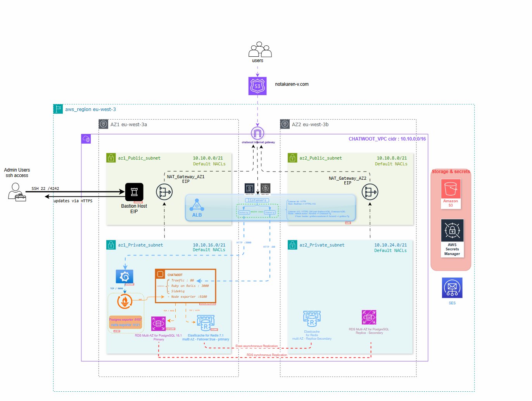This screenshot has width=532, height=401.
Task: Click the az2_Private_subnet lock icon
Action: tap(292, 245)
